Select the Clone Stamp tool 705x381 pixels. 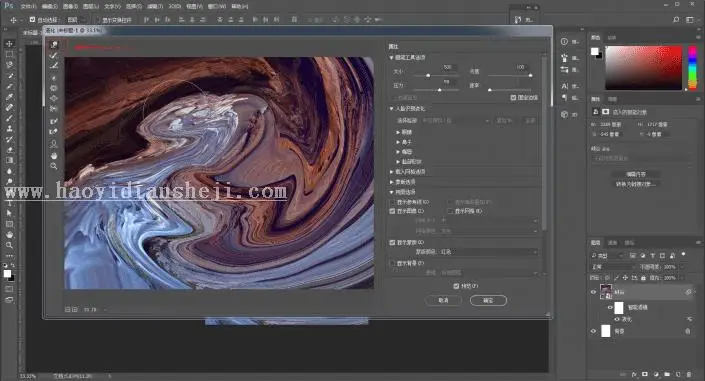[9, 129]
